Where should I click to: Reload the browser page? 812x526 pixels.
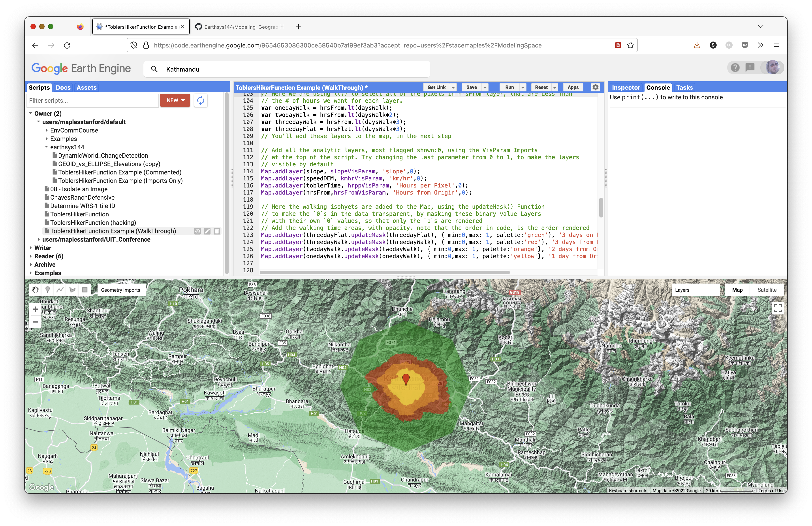[x=67, y=45]
